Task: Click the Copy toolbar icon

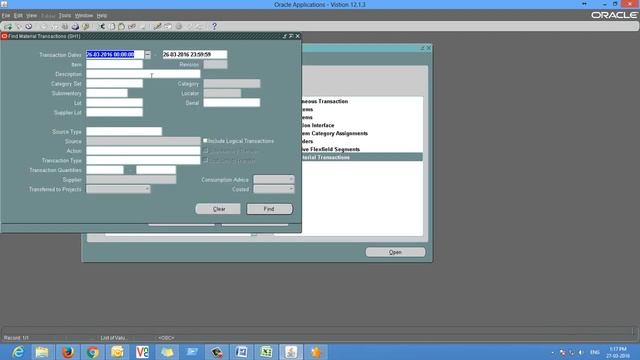Action: 112,27
